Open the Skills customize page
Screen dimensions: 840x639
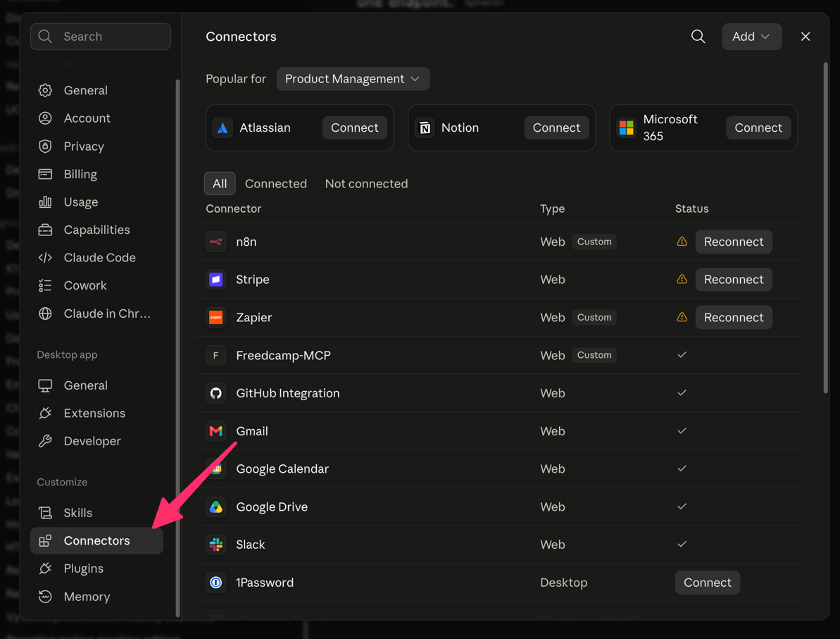point(96,513)
